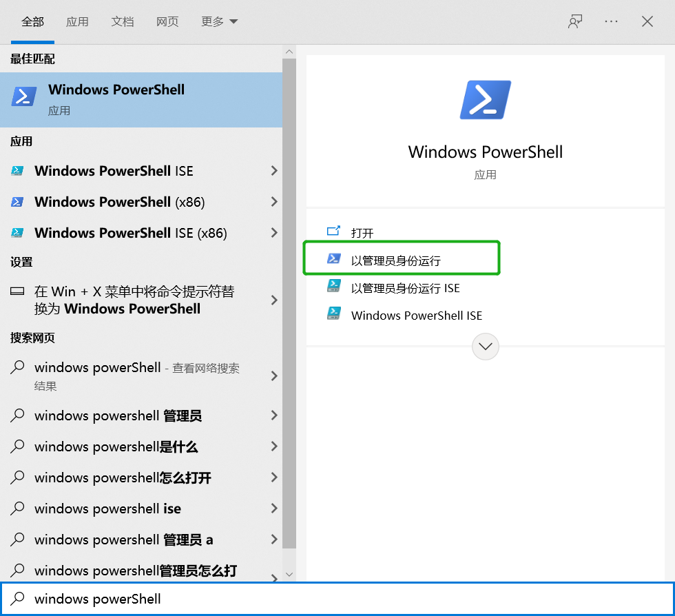Viewport: 675px width, 616px height.
Task: Select the 全部 tab
Action: point(33,21)
